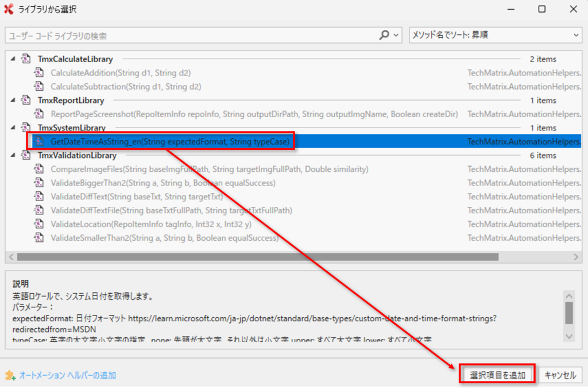Click the automation helper puzzle icon

(x=10, y=375)
